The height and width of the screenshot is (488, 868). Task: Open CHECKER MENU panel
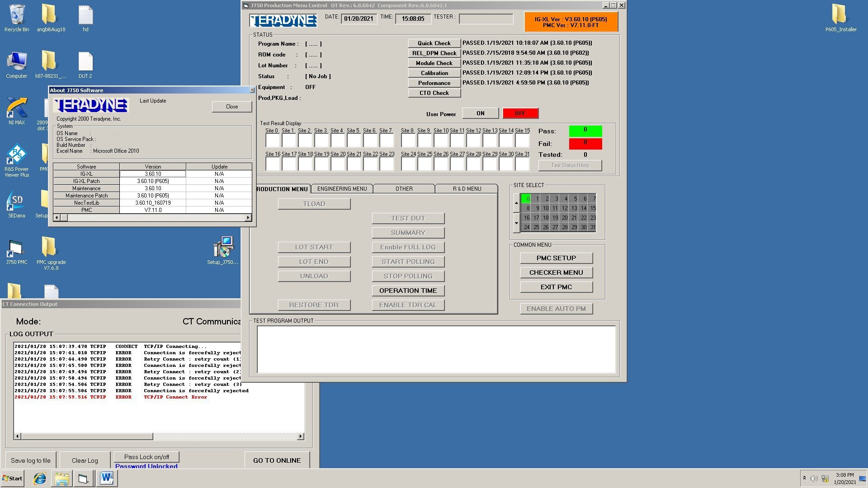[556, 272]
